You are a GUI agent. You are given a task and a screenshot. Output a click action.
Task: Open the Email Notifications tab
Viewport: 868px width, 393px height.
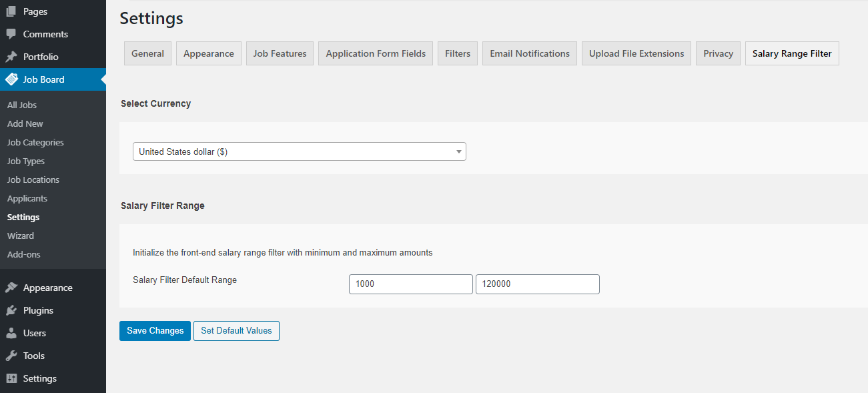[x=529, y=53]
